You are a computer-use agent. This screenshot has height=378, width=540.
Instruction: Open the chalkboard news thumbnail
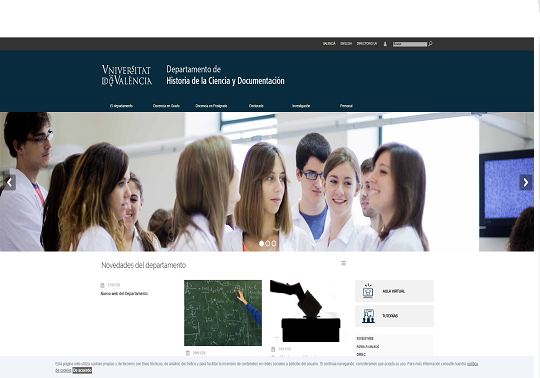pyautogui.click(x=223, y=313)
